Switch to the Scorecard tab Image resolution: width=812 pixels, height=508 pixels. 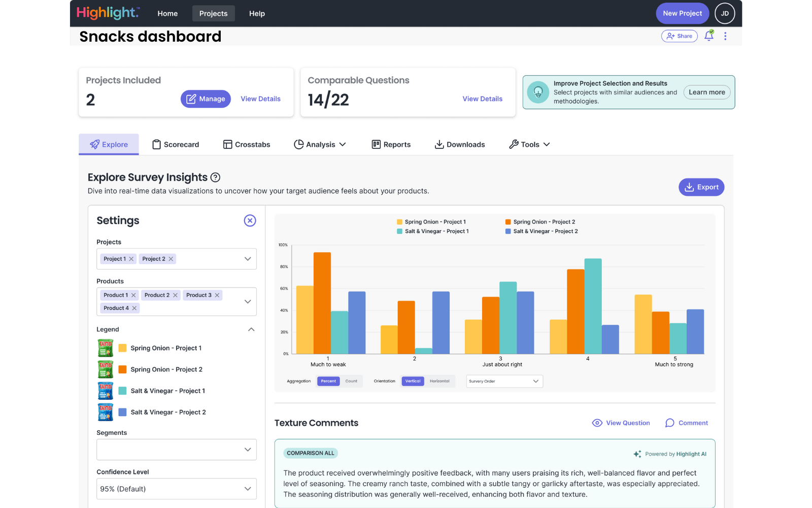pyautogui.click(x=175, y=144)
